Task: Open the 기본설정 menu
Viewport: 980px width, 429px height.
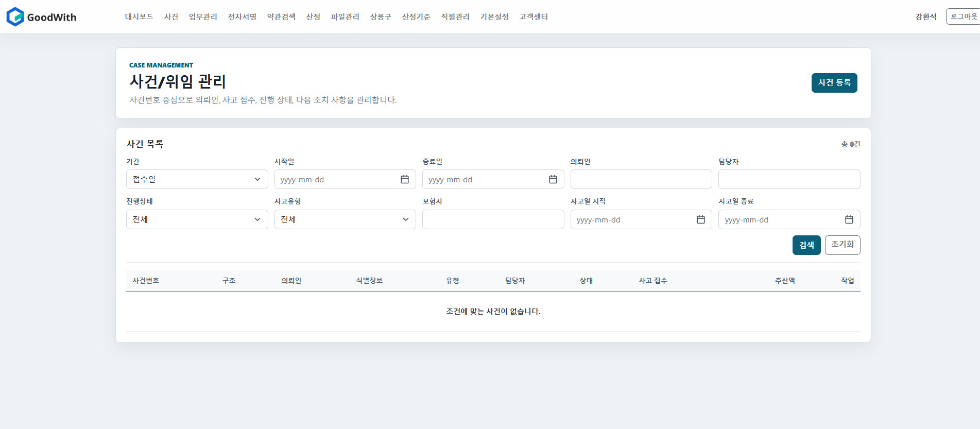Action: (x=494, y=17)
